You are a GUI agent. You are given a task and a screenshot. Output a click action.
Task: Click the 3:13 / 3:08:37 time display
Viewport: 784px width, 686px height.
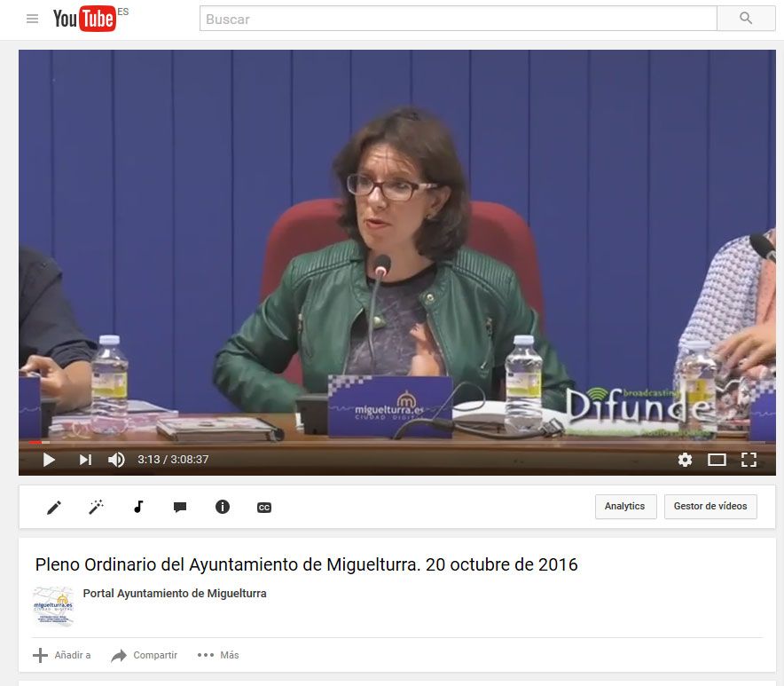[173, 460]
